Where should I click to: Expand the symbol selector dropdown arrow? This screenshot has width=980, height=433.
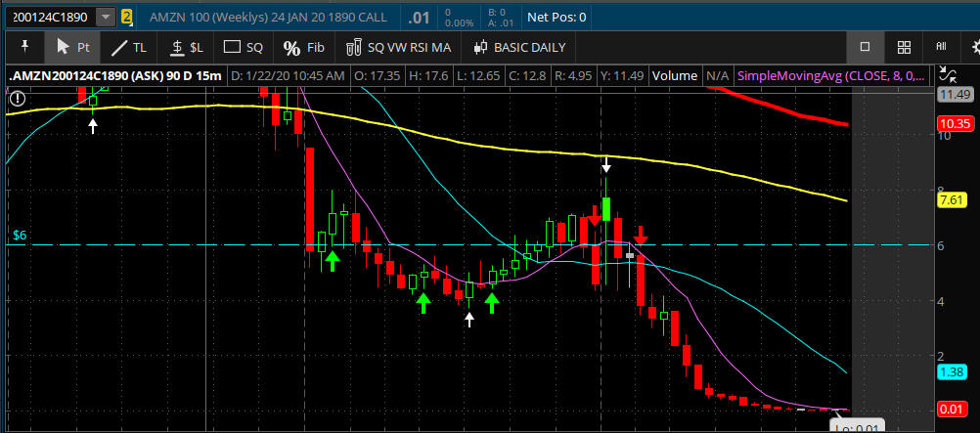105,17
